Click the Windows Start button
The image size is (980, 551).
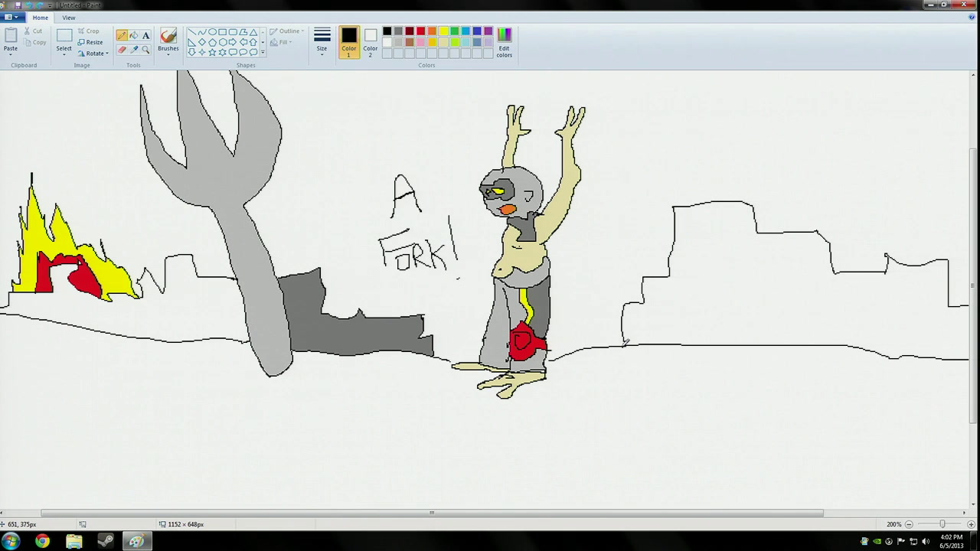tap(11, 542)
